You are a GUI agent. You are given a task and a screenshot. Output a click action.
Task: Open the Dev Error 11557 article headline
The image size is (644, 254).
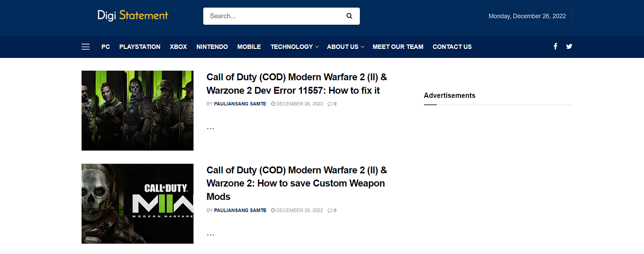pos(297,84)
